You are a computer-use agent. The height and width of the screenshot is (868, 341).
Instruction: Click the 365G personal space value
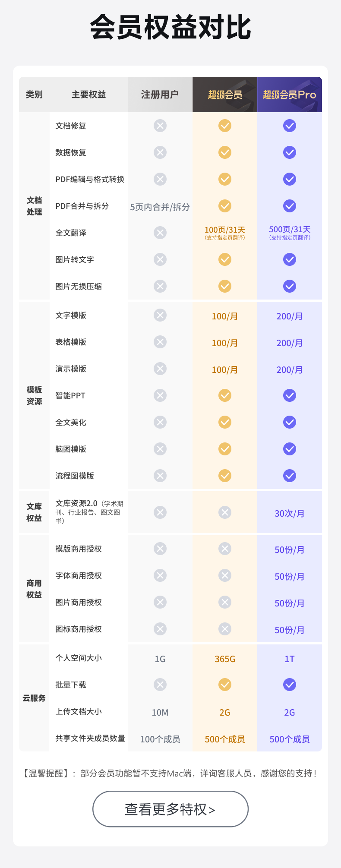coord(225,659)
